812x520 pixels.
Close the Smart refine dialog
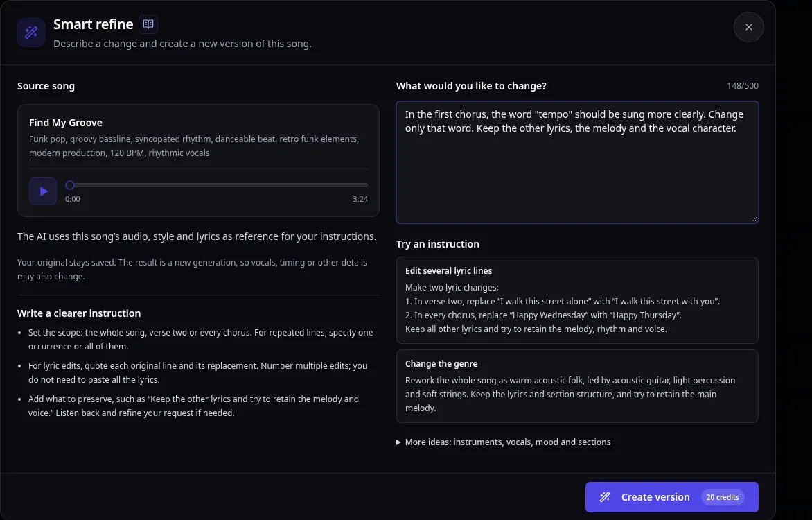click(749, 27)
